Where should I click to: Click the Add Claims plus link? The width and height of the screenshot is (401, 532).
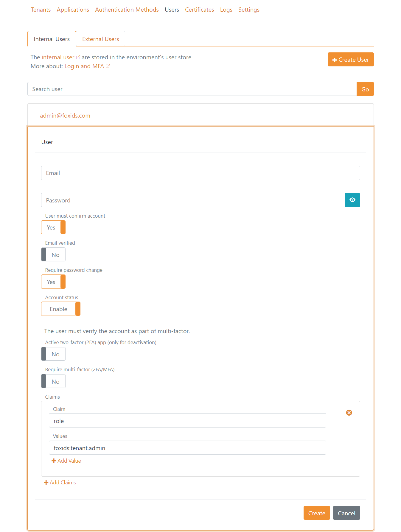[x=60, y=483]
